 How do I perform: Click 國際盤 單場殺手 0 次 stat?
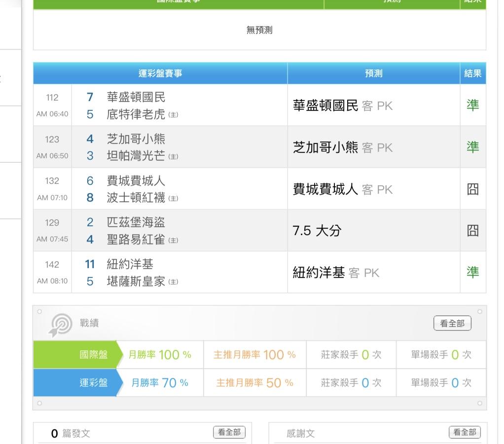click(x=441, y=355)
